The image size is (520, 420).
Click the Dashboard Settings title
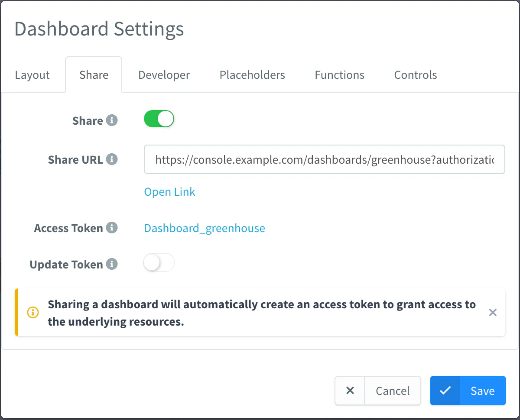[x=99, y=29]
